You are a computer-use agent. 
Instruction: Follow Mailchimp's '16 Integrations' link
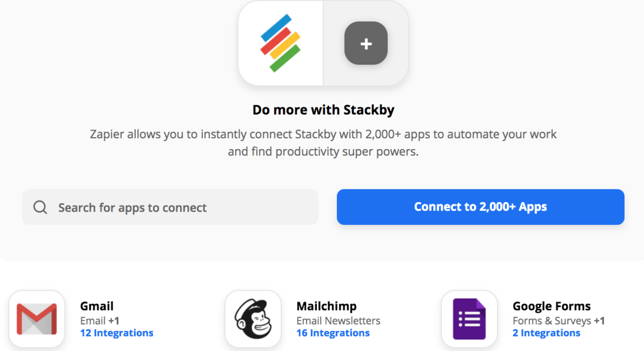coord(333,333)
